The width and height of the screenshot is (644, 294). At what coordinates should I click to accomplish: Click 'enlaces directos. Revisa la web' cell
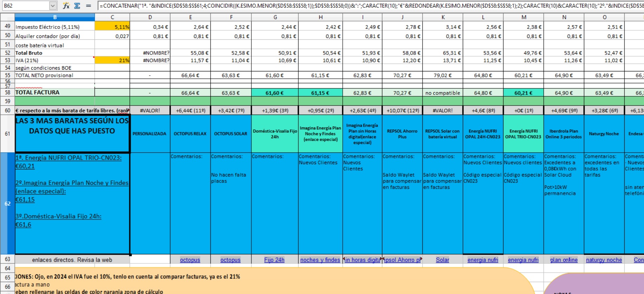click(x=72, y=260)
